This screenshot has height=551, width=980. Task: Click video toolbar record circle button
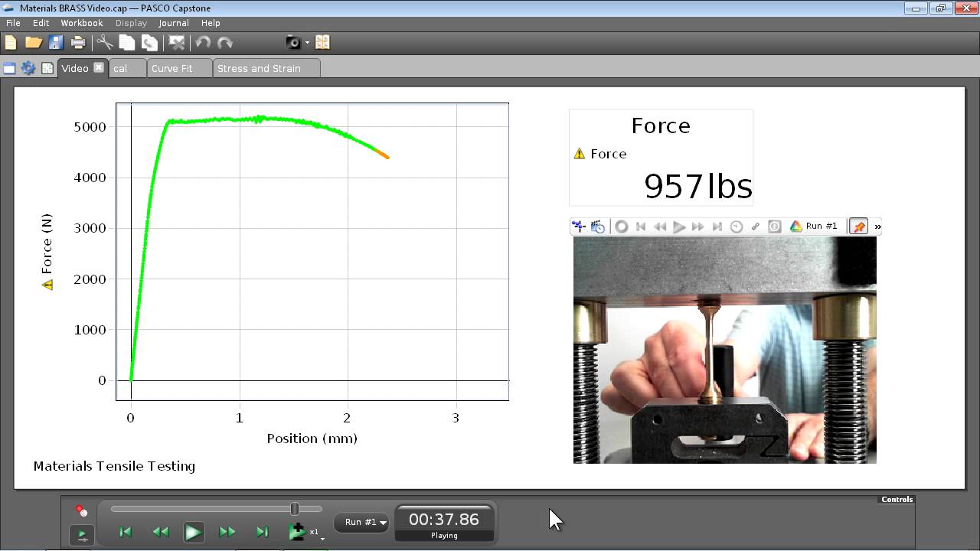point(622,227)
